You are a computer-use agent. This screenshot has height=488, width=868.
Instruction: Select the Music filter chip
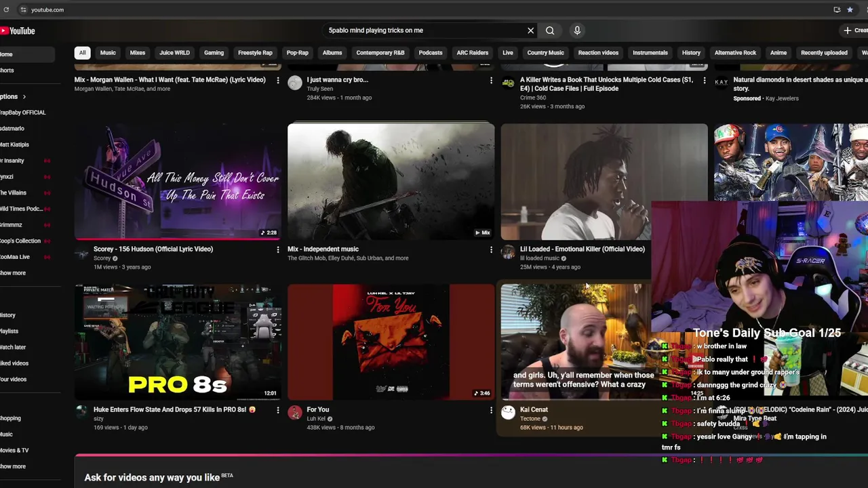[x=108, y=53]
